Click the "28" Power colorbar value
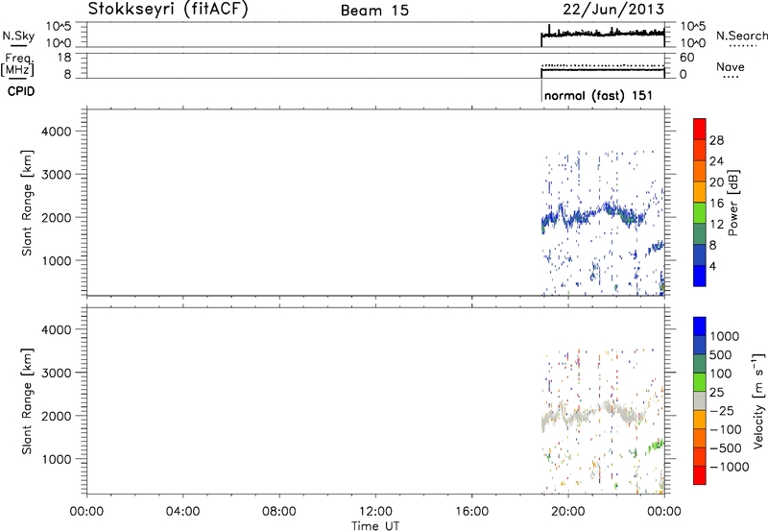 pos(716,140)
